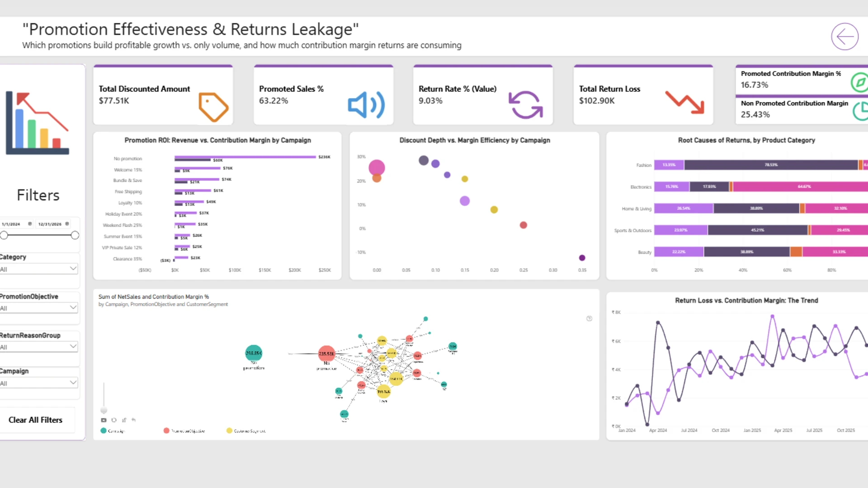Click the network chart vertical zoom slider knob
Screen dimensions: 868x488
click(x=104, y=410)
